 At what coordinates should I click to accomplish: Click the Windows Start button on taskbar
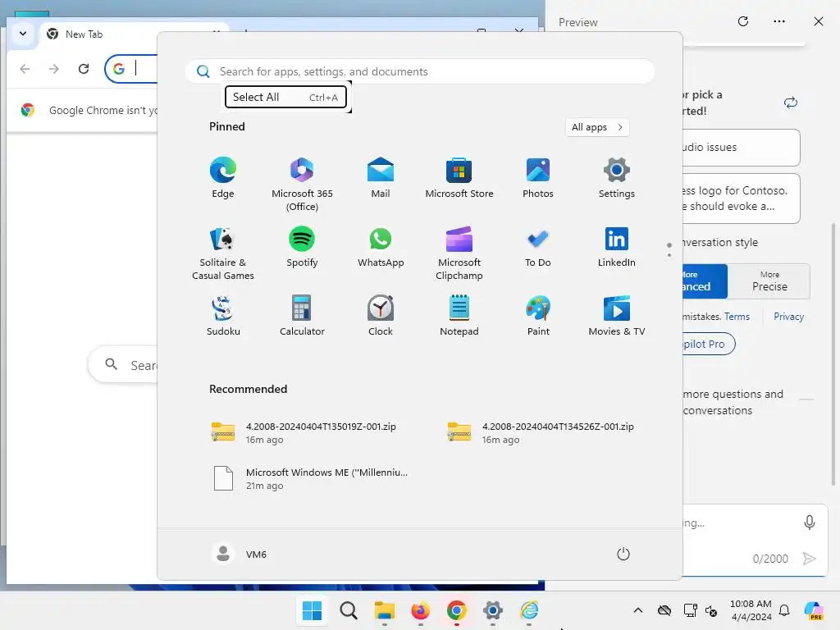point(312,610)
